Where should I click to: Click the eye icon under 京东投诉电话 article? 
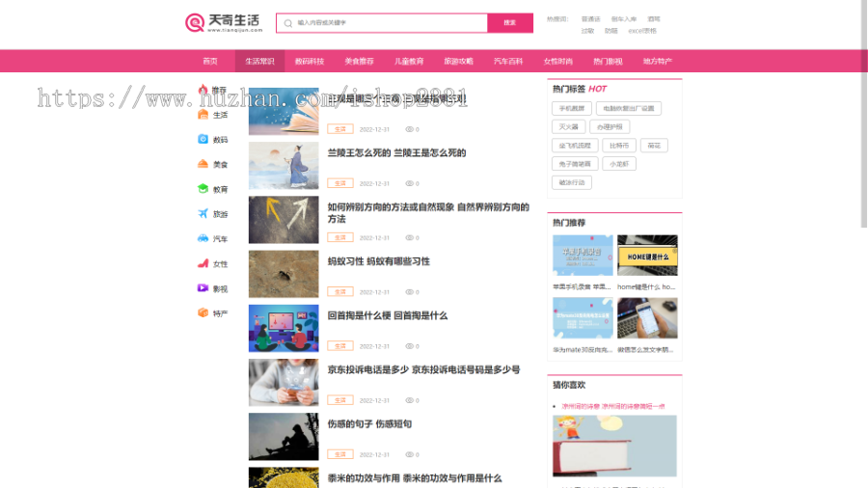pos(409,400)
